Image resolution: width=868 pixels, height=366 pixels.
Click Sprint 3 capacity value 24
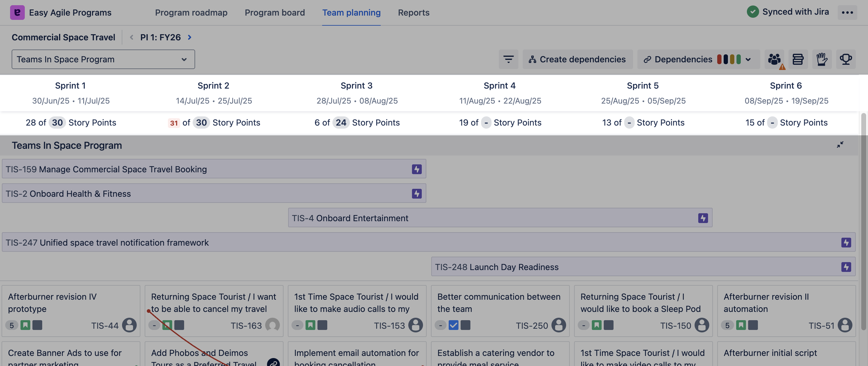(x=341, y=123)
